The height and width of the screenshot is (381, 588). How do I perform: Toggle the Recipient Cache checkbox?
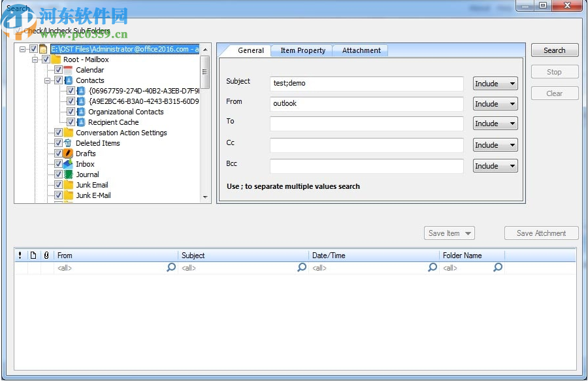(69, 122)
